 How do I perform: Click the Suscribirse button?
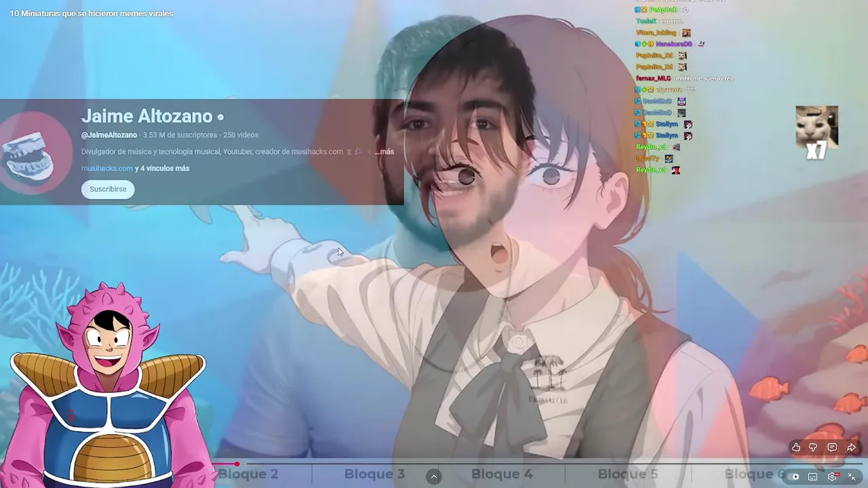[108, 189]
